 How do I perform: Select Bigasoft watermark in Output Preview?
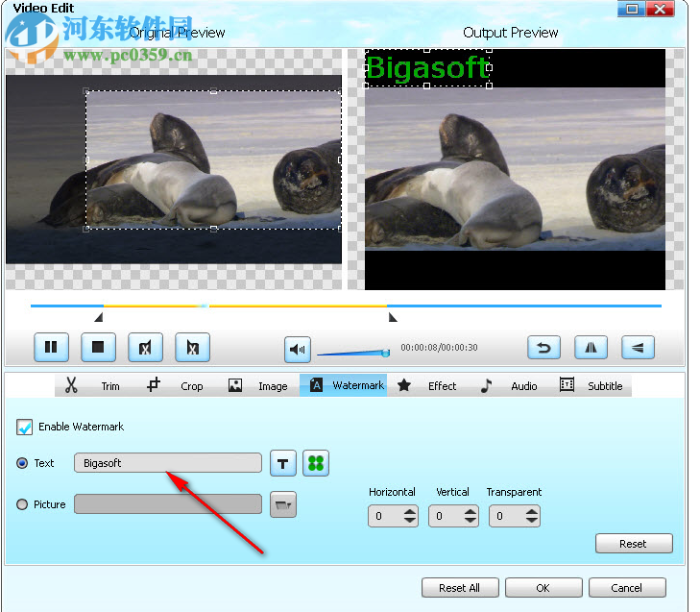pyautogui.click(x=427, y=68)
